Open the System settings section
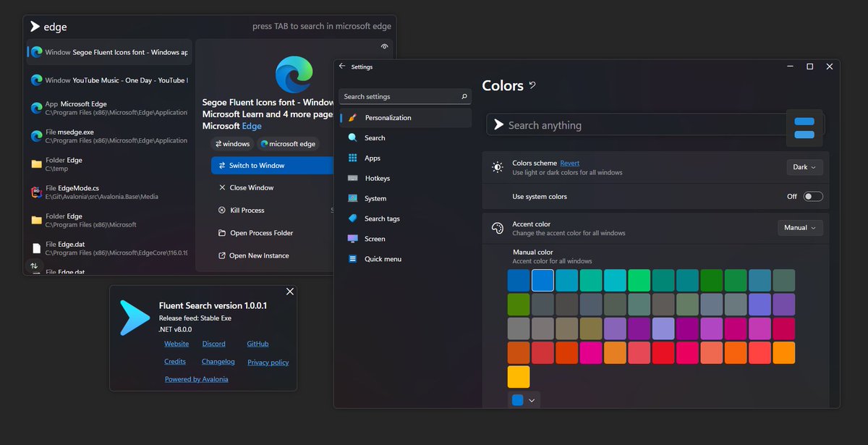 point(405,198)
